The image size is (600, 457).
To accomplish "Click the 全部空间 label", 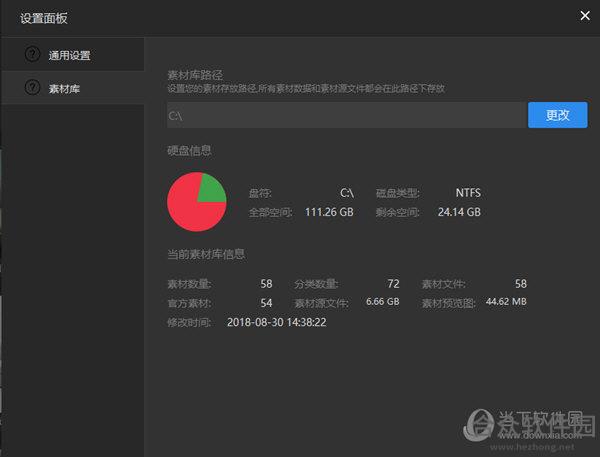I will 271,212.
